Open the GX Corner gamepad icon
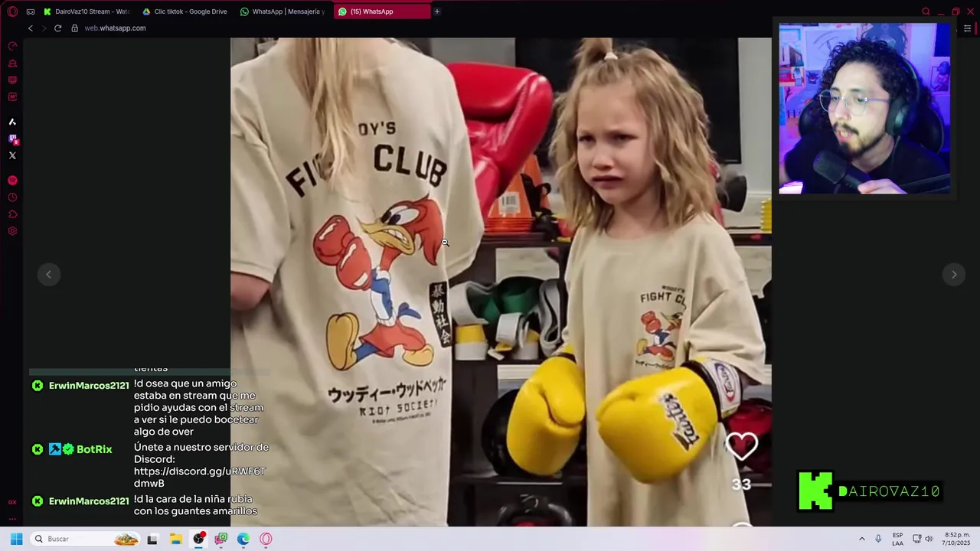This screenshot has width=980, height=551. (31, 11)
